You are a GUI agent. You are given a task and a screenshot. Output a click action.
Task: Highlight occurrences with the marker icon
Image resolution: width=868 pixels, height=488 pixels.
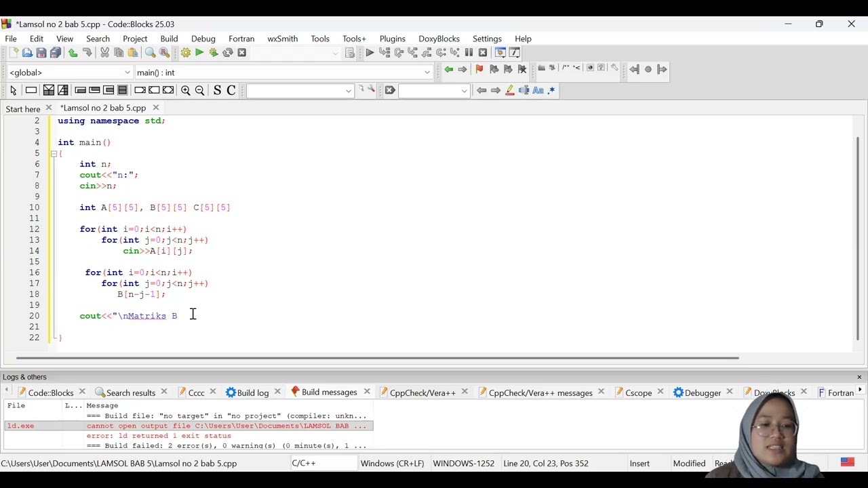tap(510, 91)
